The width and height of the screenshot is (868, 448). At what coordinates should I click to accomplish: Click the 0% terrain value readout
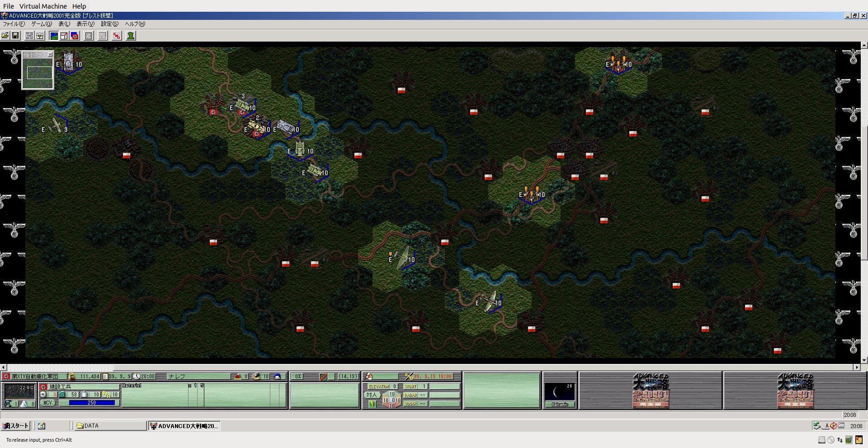[x=298, y=376]
